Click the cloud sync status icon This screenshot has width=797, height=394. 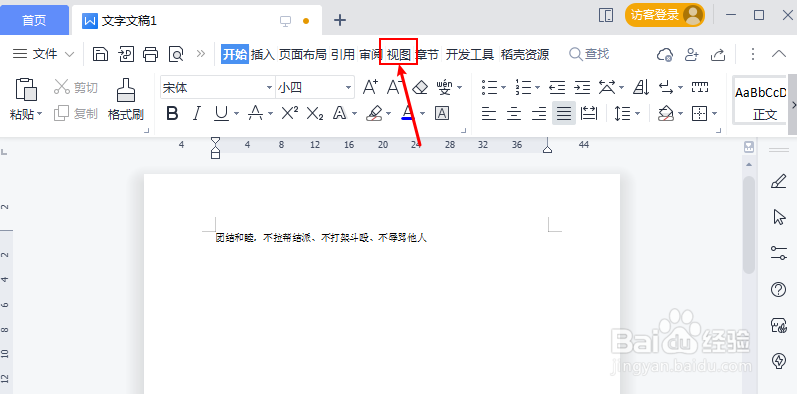coord(665,54)
